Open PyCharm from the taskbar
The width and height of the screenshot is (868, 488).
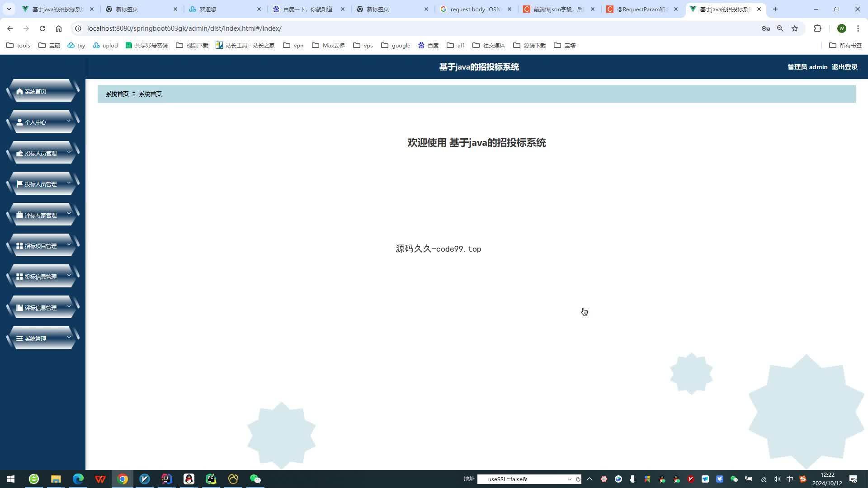pyautogui.click(x=211, y=479)
